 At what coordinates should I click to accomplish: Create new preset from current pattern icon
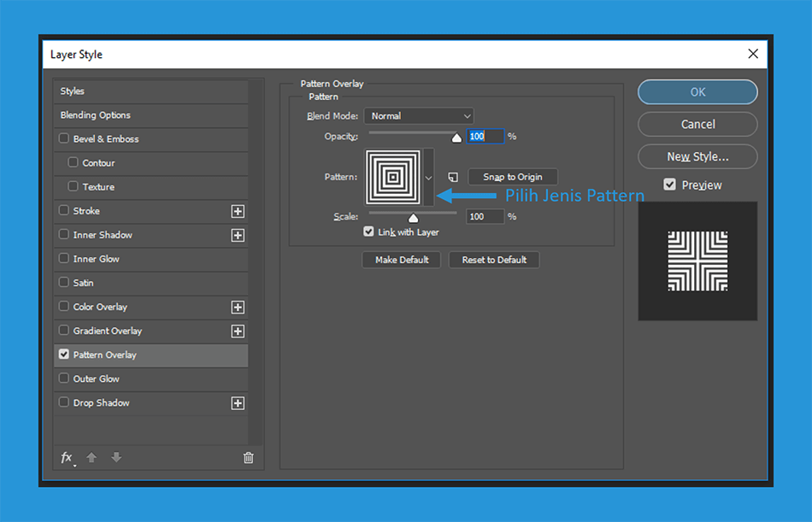pyautogui.click(x=453, y=177)
